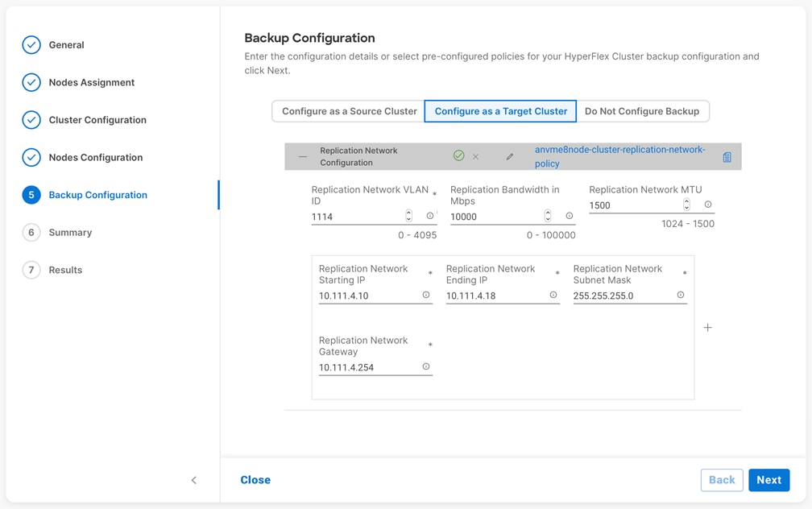Click the '1024 - 1500' range hint
The image size is (812, 509).
[688, 224]
